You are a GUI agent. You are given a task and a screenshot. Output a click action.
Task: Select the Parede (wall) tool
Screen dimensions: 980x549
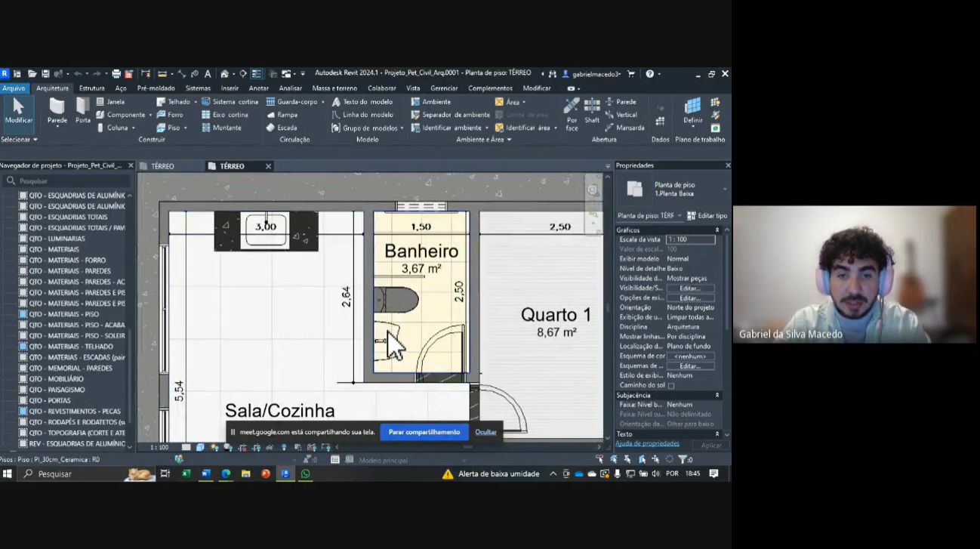(x=57, y=110)
